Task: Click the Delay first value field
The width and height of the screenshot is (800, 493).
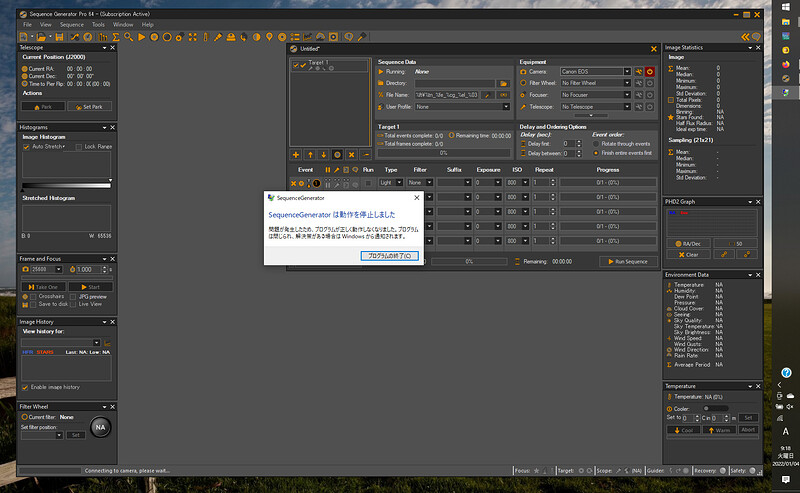Action: pos(568,144)
